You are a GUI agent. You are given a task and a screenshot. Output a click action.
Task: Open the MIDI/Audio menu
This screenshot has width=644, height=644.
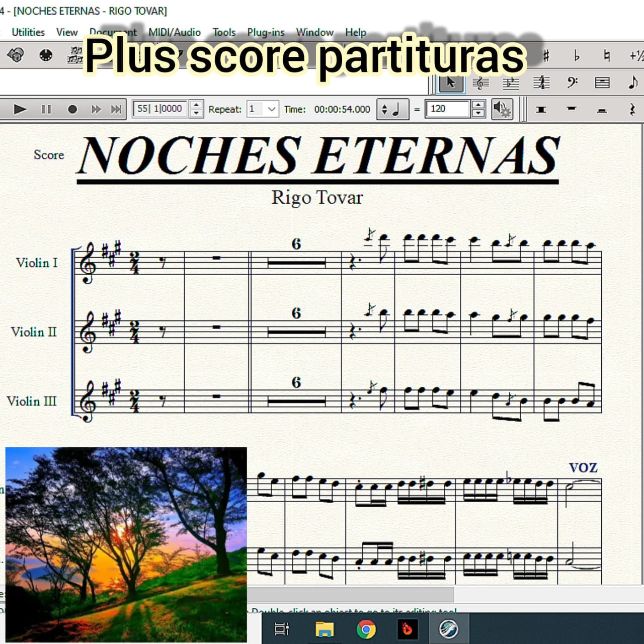pyautogui.click(x=174, y=32)
